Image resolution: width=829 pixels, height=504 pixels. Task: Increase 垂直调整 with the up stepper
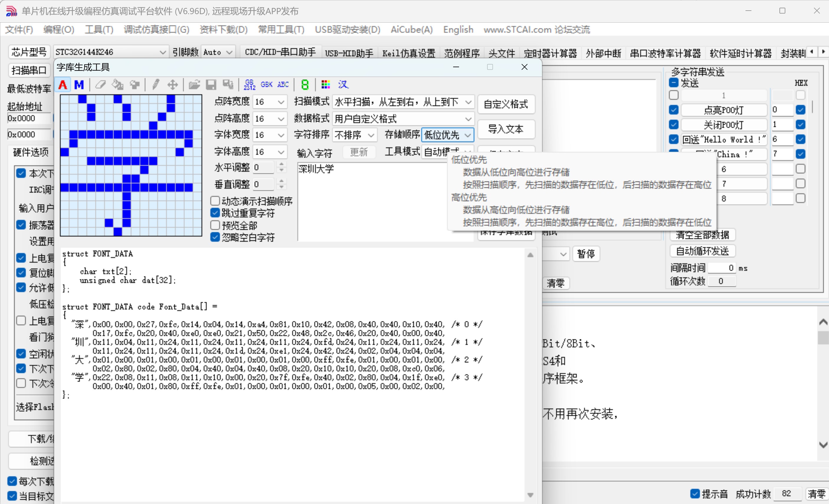[x=281, y=181]
